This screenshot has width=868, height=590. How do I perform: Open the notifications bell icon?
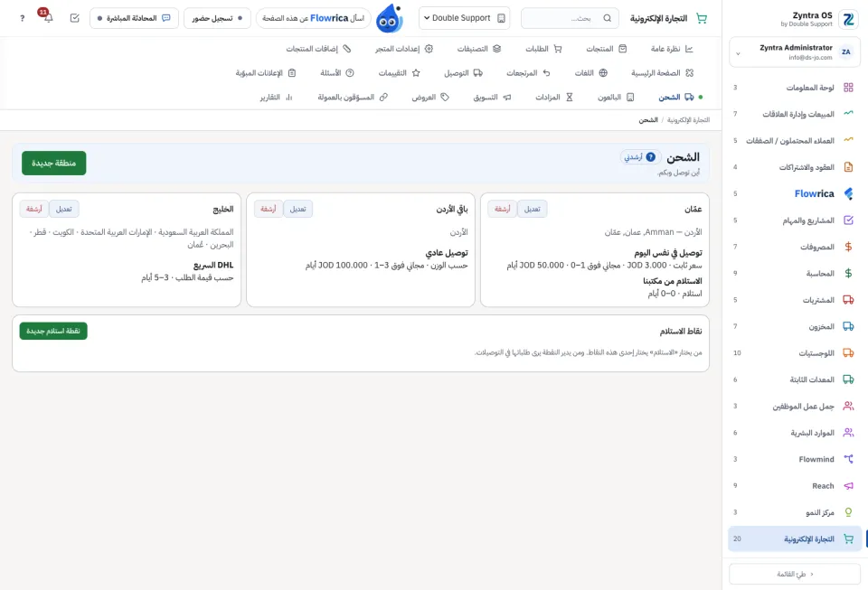[x=48, y=18]
